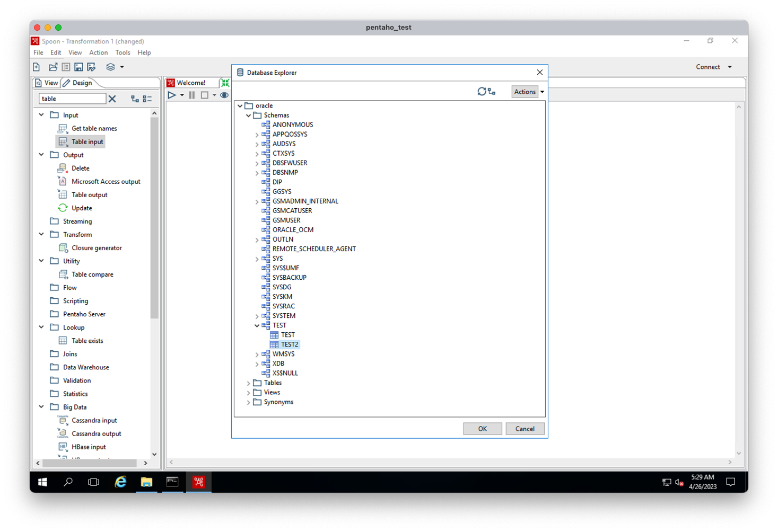Click the step search field containing 'table'

point(72,99)
